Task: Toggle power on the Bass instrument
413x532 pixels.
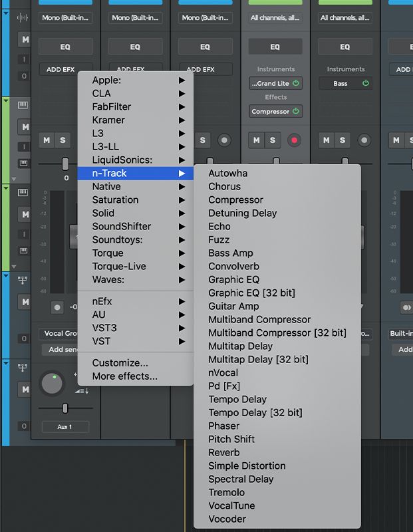Action: (366, 83)
